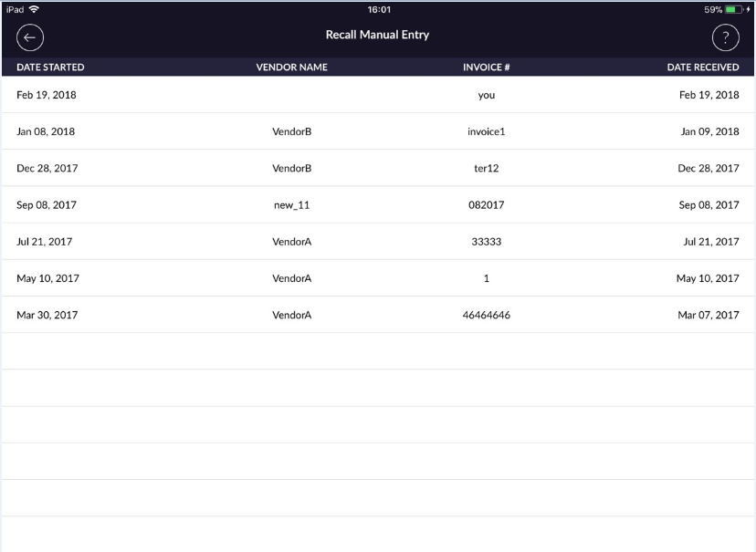Tap the back arrow icon
The image size is (756, 552).
30,36
